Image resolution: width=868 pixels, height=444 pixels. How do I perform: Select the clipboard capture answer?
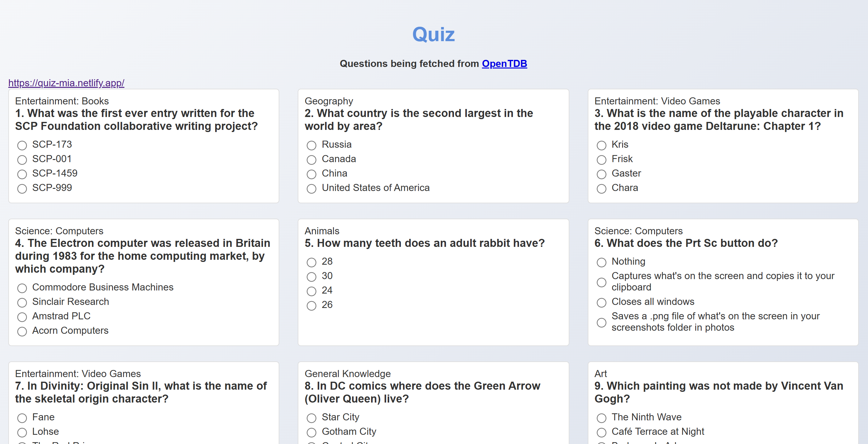[x=601, y=282]
